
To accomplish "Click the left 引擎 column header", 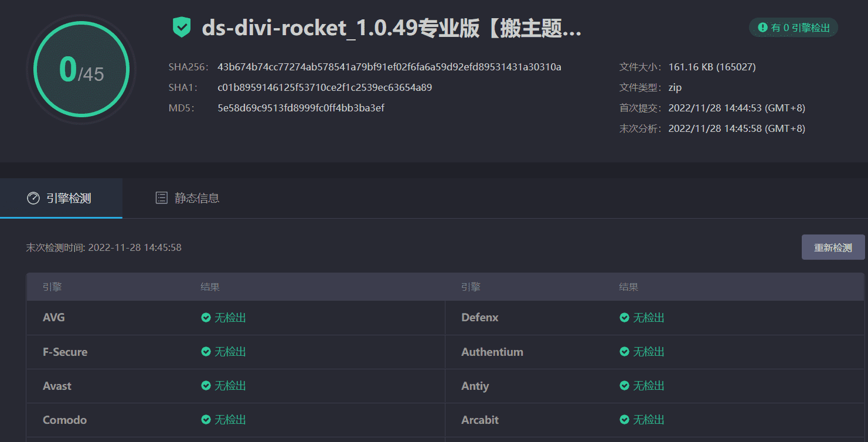I will pyautogui.click(x=52, y=287).
